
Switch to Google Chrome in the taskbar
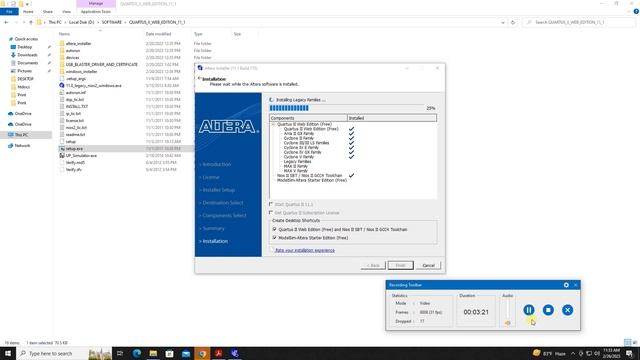pyautogui.click(x=202, y=353)
